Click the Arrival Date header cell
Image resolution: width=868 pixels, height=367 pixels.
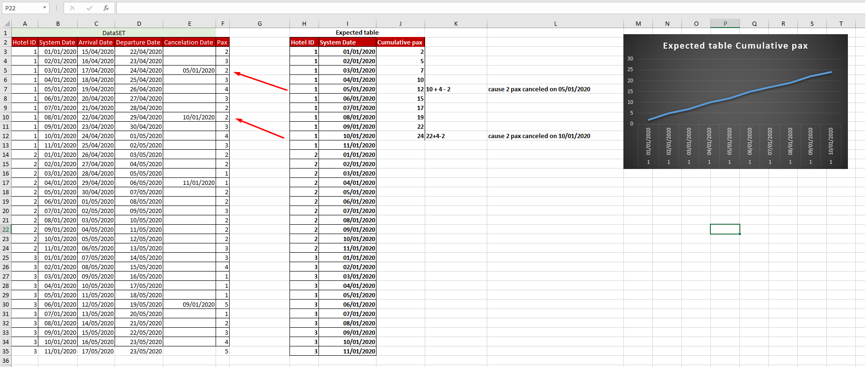pos(96,42)
